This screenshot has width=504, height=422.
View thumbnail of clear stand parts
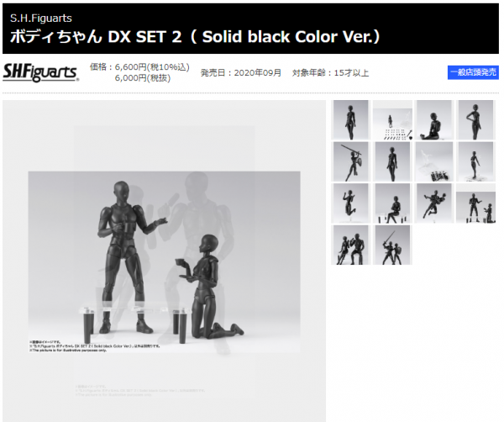[434, 161]
